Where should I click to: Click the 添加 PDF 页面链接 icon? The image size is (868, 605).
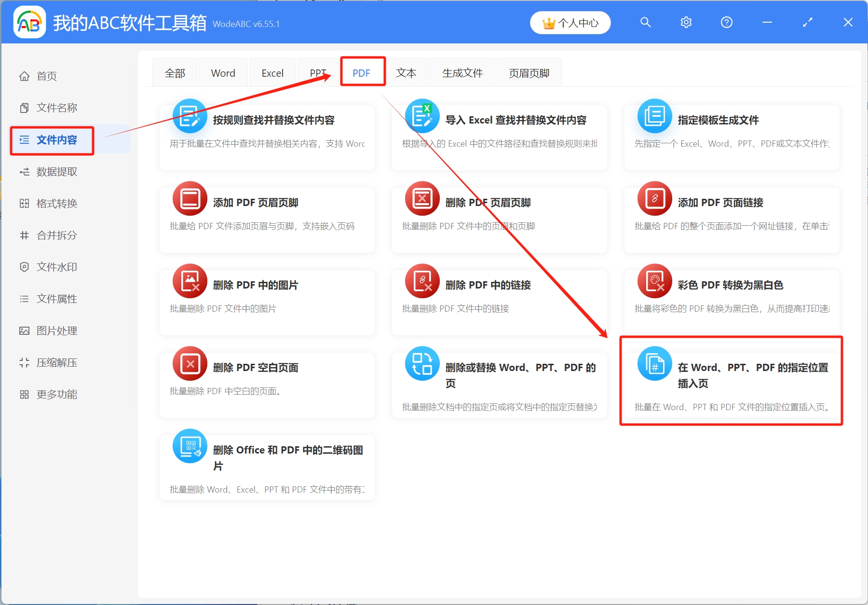click(x=654, y=198)
